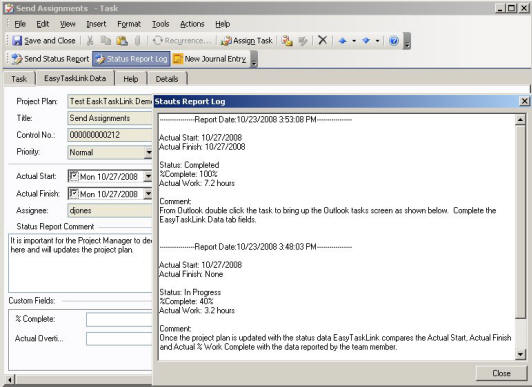Click 'Actual Work: 7.2 hours' text

point(197,183)
